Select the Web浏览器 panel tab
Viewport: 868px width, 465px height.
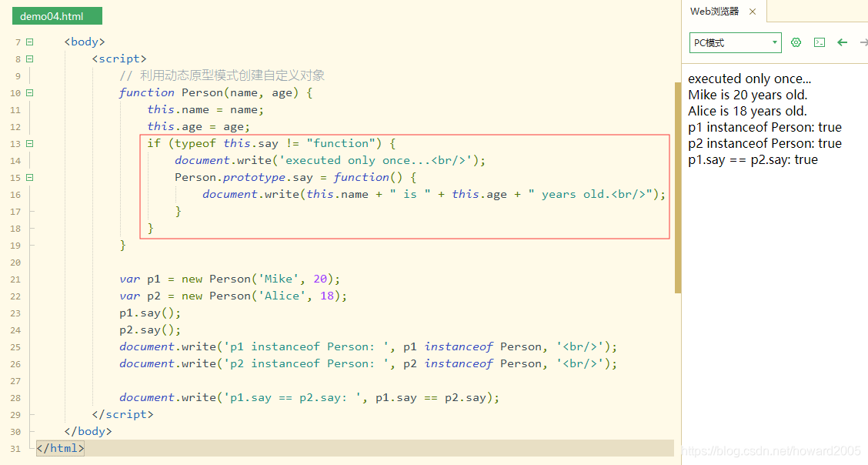click(x=714, y=11)
